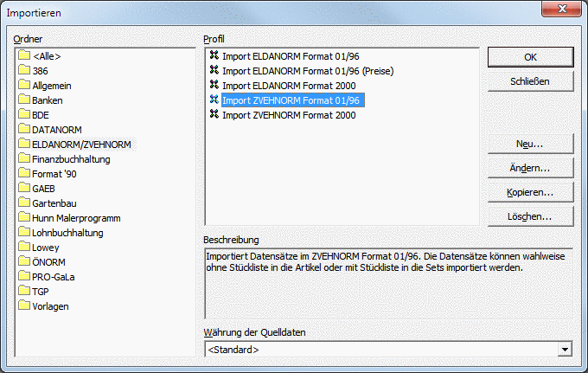Click the Vorlagen folder icon
The width and height of the screenshot is (588, 373).
click(24, 305)
